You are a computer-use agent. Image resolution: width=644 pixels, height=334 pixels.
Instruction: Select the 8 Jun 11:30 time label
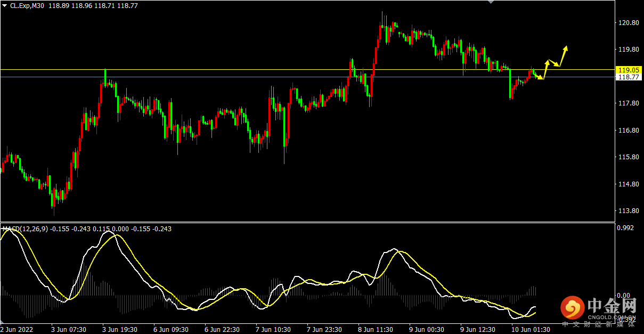(376, 329)
